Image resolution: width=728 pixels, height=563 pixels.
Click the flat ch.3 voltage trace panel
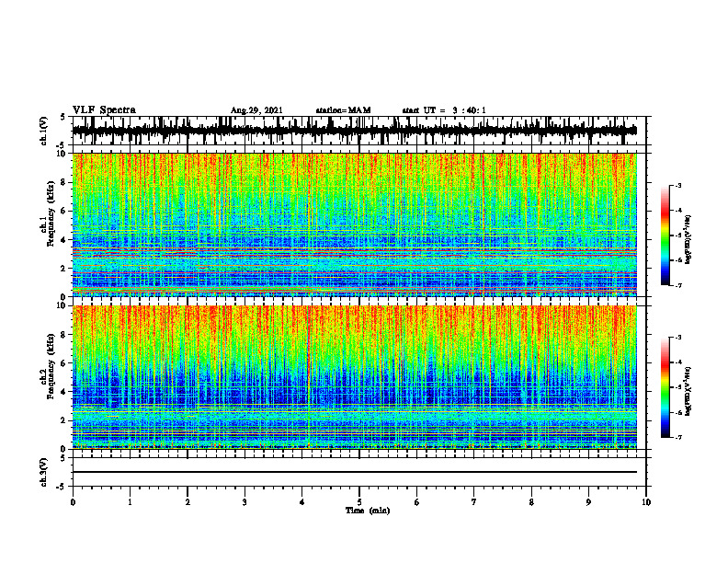click(358, 472)
